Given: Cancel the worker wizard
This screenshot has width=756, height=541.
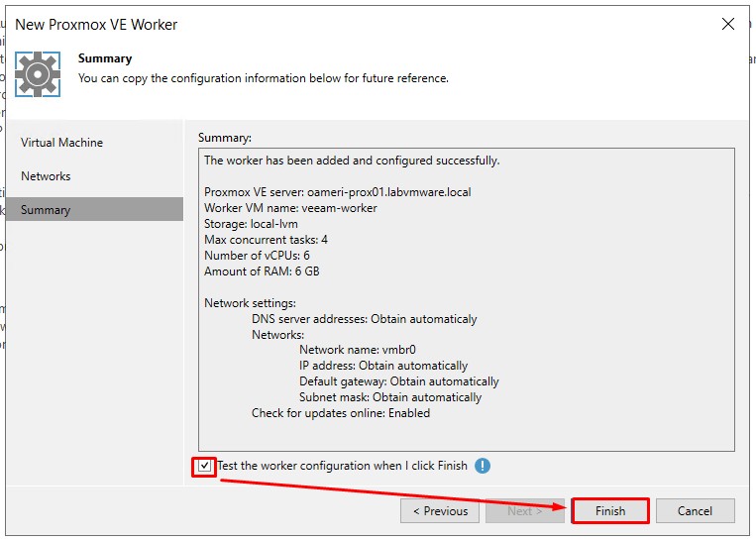Looking at the screenshot, I should click(695, 511).
